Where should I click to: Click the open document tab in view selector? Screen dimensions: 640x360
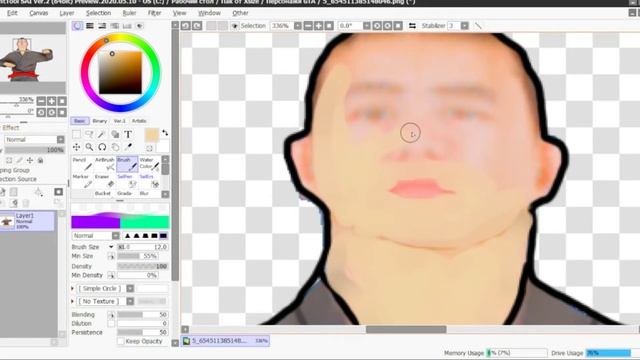point(225,340)
